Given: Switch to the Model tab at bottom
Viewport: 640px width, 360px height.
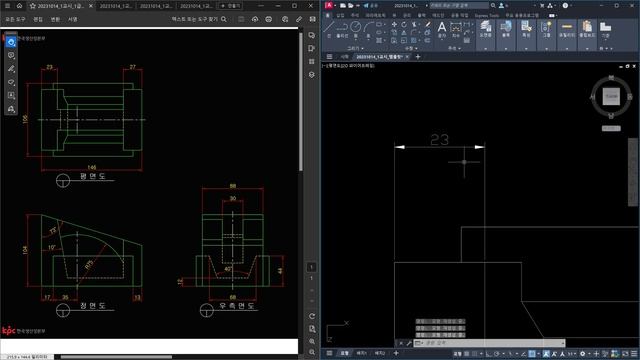Looking at the screenshot, I should 344,353.
